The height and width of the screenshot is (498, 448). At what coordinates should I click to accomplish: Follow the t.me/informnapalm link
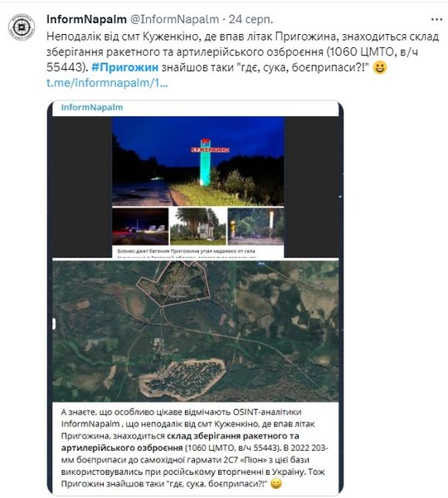pyautogui.click(x=107, y=83)
